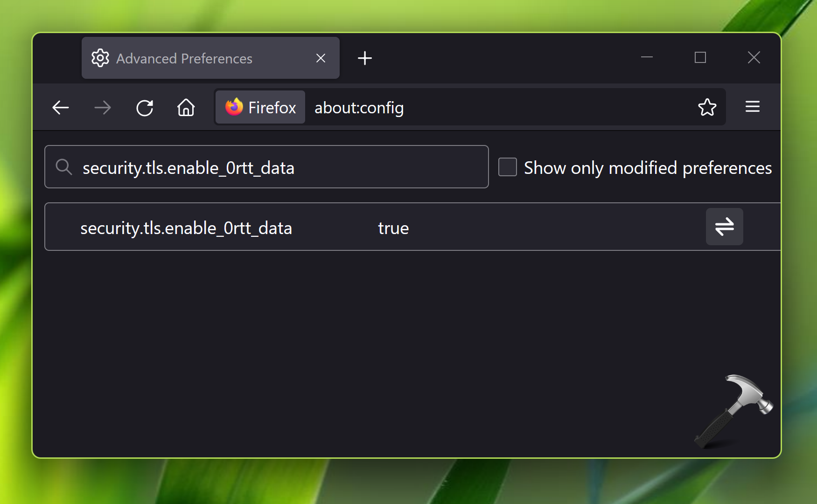Viewport: 817px width, 504px height.
Task: Click the gear icon on the tab
Action: coord(100,58)
